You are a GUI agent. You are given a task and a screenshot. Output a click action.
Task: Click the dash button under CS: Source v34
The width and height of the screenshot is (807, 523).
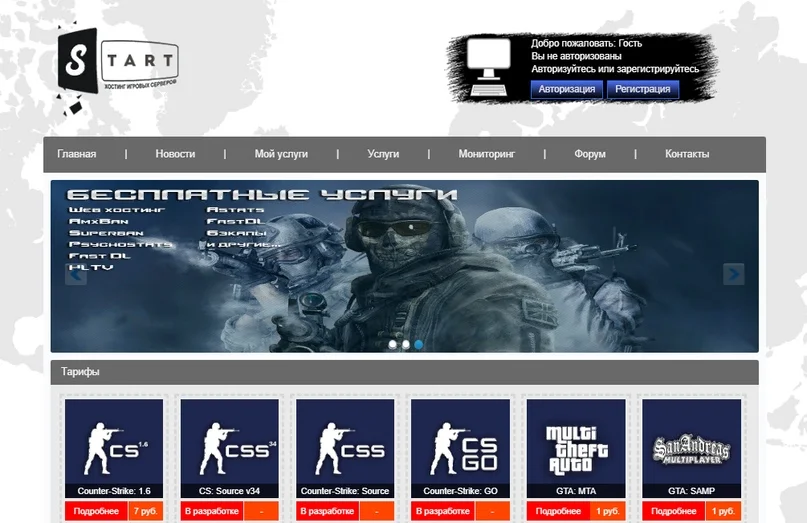(x=261, y=511)
